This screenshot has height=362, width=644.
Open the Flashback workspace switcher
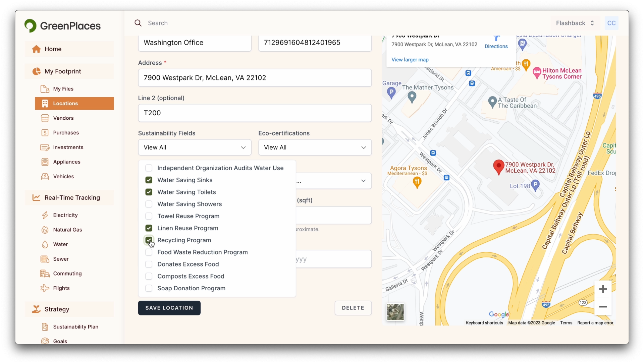[x=575, y=23]
